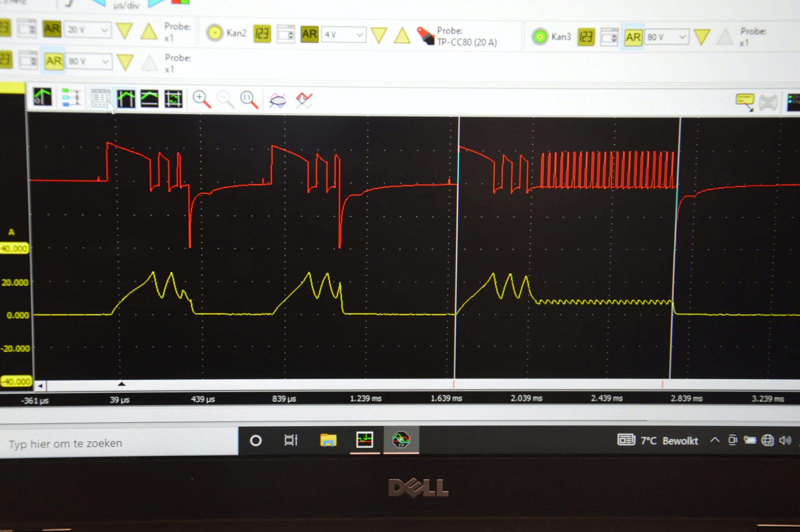The width and height of the screenshot is (800, 532).
Task: Open Kan3 numeric value display (123)
Action: click(x=586, y=37)
